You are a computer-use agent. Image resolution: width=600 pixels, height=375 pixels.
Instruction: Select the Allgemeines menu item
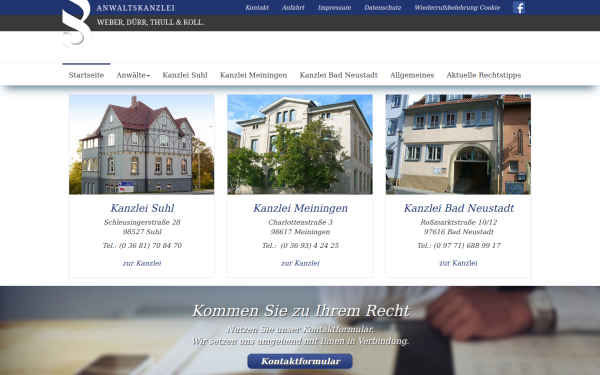(412, 75)
